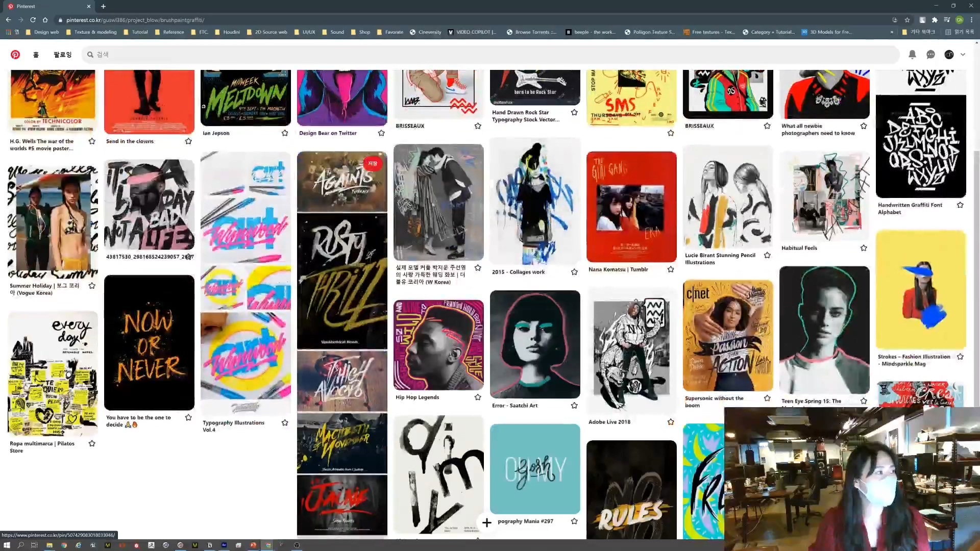Click the plus button at bottom

click(486, 522)
